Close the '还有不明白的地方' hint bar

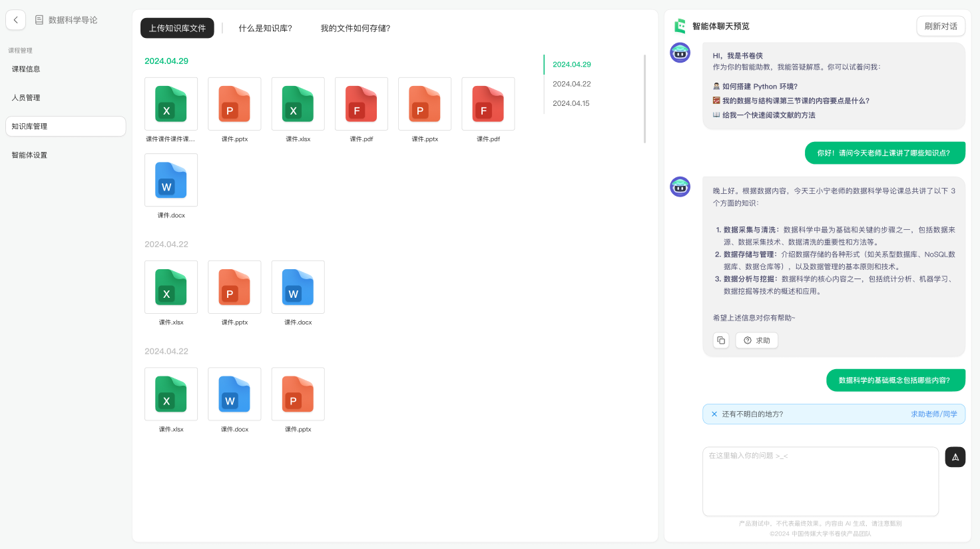[x=714, y=414]
